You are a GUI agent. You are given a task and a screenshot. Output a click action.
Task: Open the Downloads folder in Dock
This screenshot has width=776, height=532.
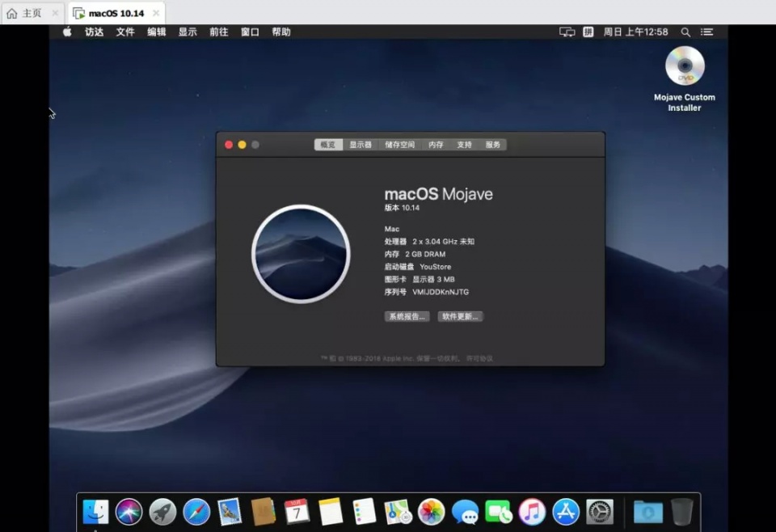click(x=648, y=511)
